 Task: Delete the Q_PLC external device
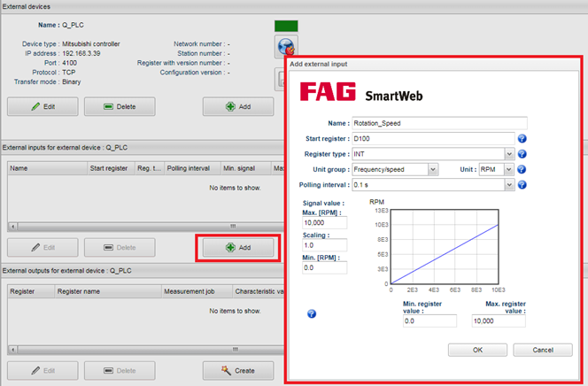(x=120, y=107)
